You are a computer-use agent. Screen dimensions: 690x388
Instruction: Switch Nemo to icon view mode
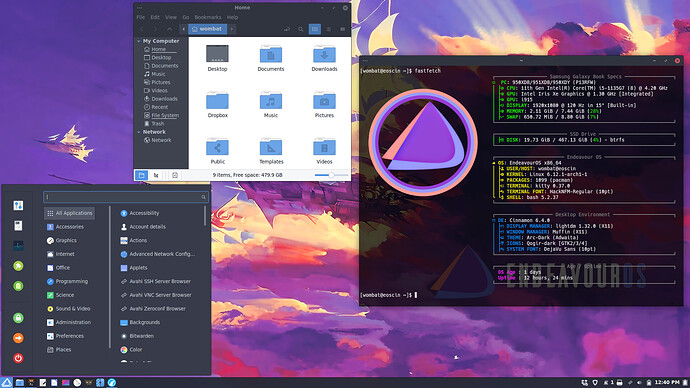pos(315,29)
